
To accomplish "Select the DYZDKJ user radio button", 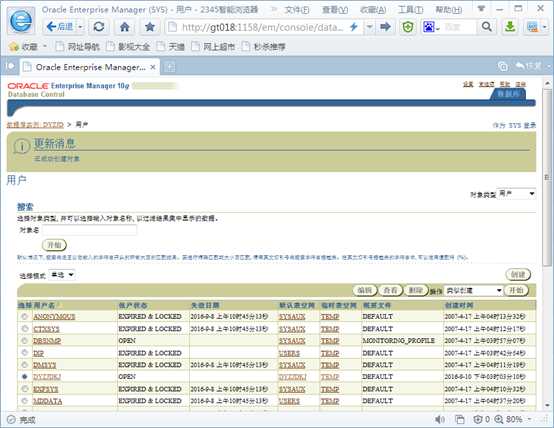I will [24, 377].
